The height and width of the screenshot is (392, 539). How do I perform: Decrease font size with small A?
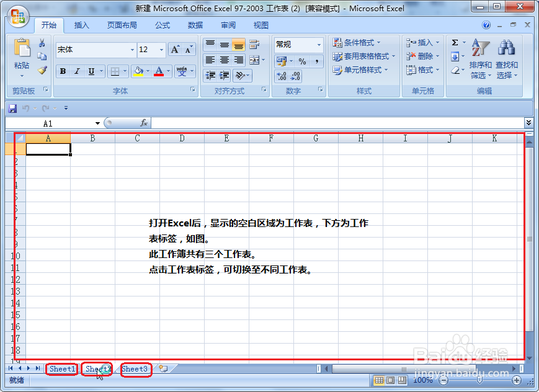[x=189, y=50]
